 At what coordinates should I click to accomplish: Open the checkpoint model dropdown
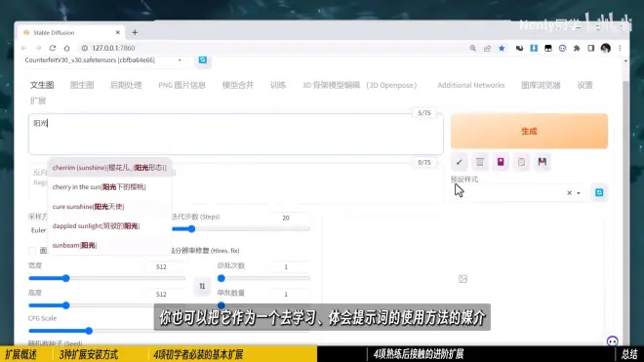tap(102, 60)
